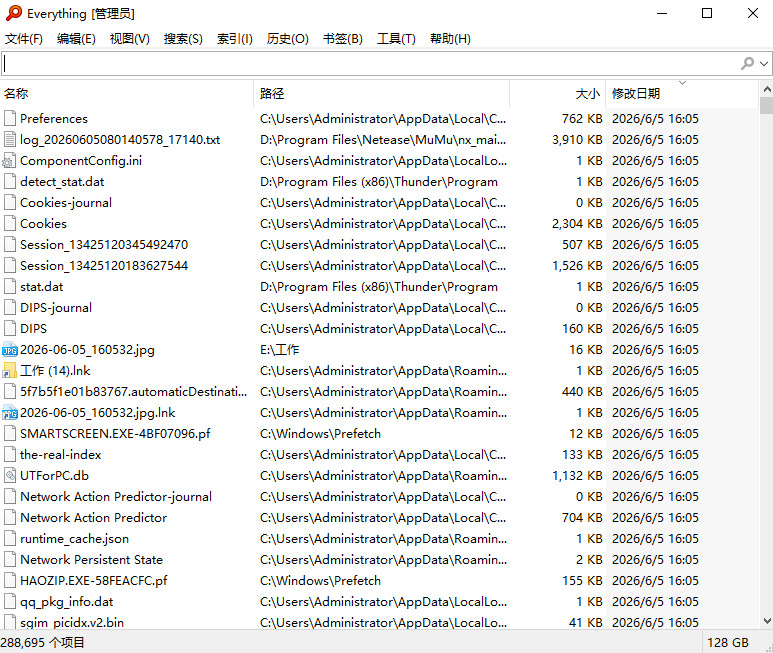Click the file icon of 5f7b5f1e01b83767.automaticDestinations
This screenshot has width=773, height=653.
(10, 391)
